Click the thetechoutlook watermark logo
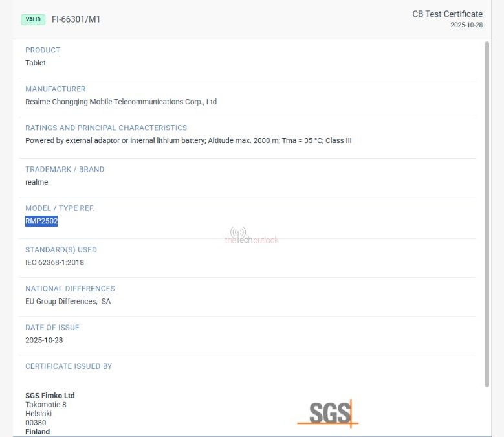Image resolution: width=504 pixels, height=437 pixels. [x=252, y=236]
